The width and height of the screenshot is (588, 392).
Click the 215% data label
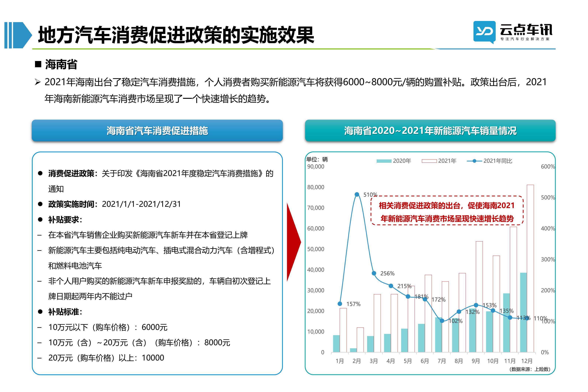pos(404,286)
